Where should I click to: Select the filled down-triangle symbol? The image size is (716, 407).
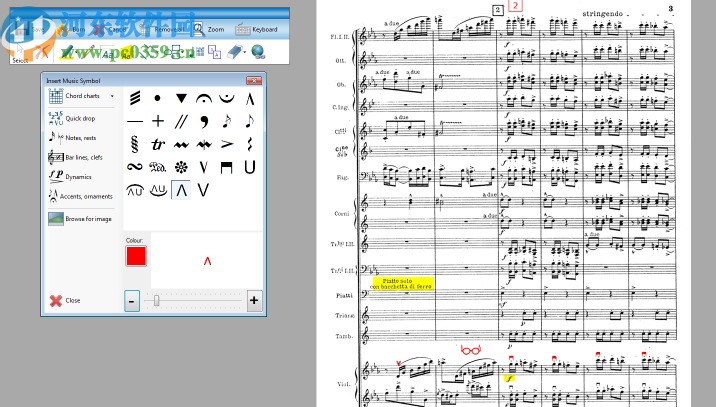181,98
